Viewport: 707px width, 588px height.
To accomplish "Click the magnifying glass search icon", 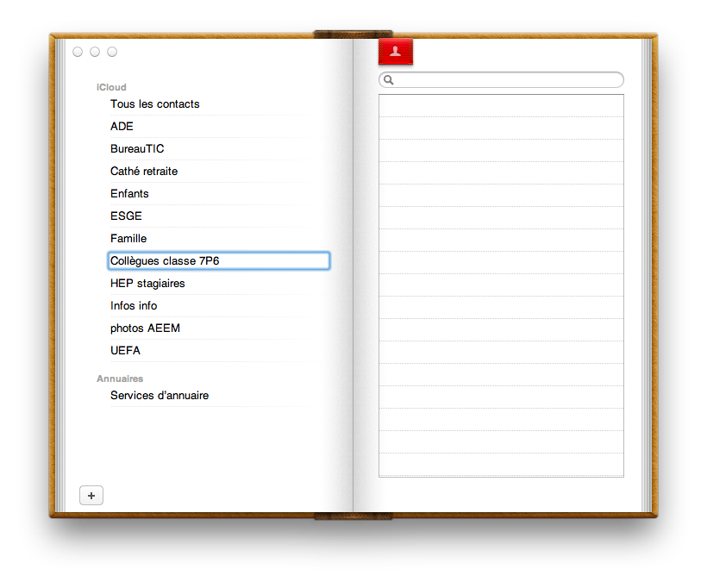I will 389,80.
